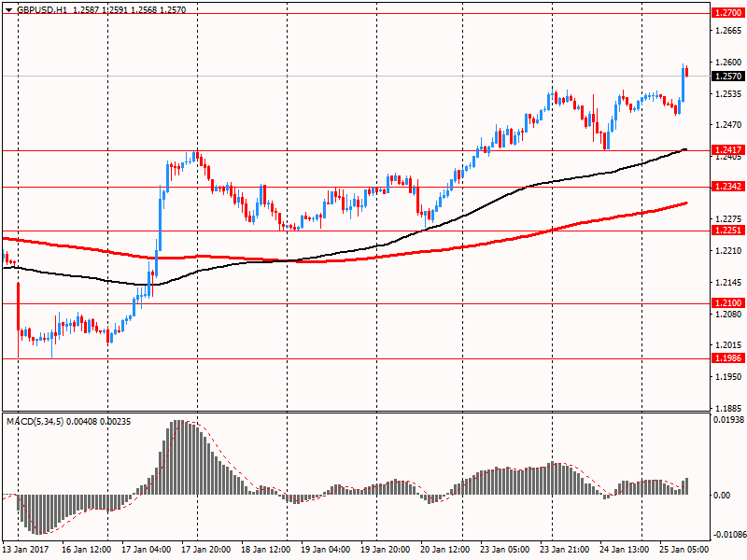The image size is (747, 560).
Task: Select the 1.2535 price axis tick
Action: pos(729,94)
